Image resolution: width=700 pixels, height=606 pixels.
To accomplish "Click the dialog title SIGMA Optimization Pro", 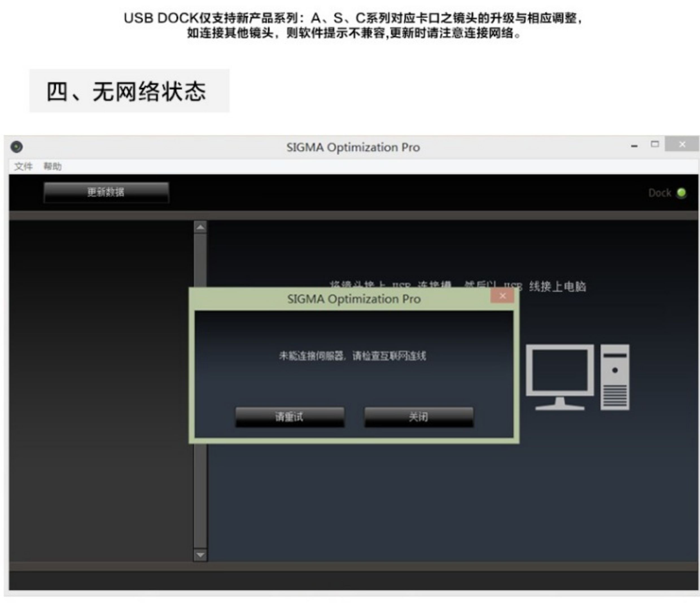I will point(354,299).
